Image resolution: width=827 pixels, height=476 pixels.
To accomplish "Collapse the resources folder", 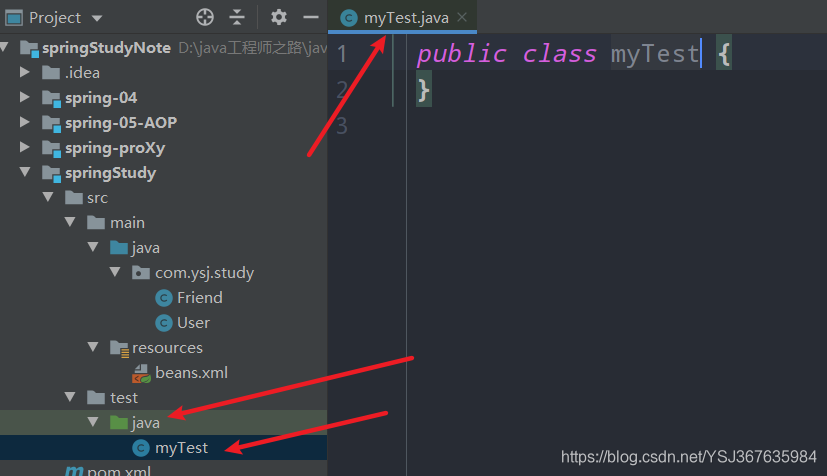I will coord(93,347).
